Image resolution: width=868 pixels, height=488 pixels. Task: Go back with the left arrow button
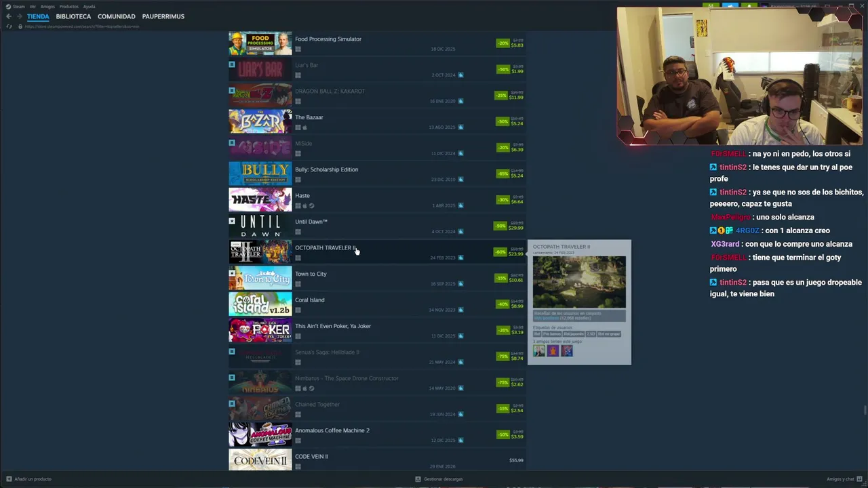click(x=9, y=16)
